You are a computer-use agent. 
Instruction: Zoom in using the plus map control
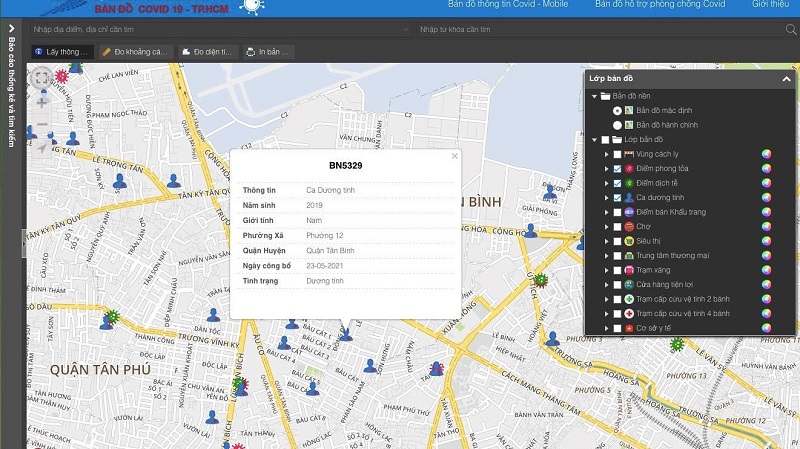(x=42, y=101)
